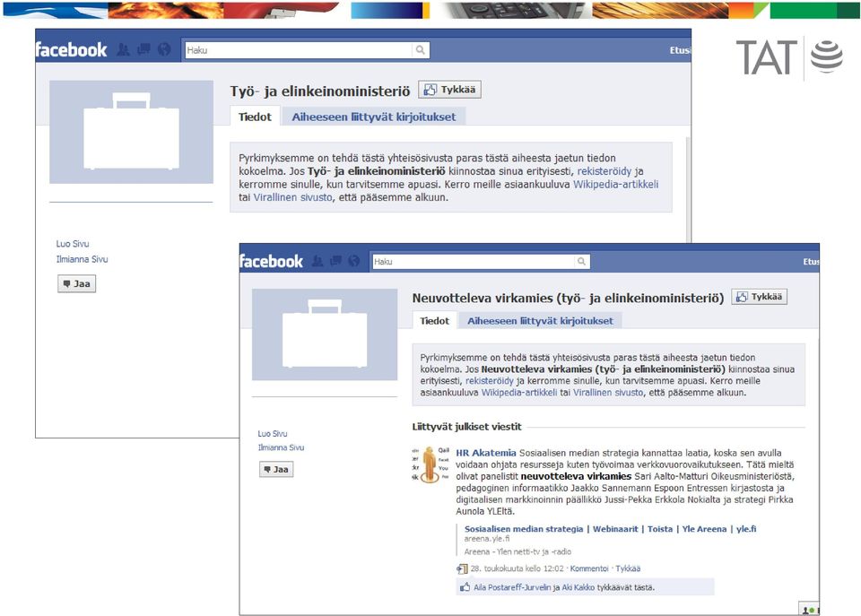Image resolution: width=861 pixels, height=616 pixels.
Task: Click briefcase profile picture on Työ- ja elinkeinoministeriö page
Action: pos(131,132)
